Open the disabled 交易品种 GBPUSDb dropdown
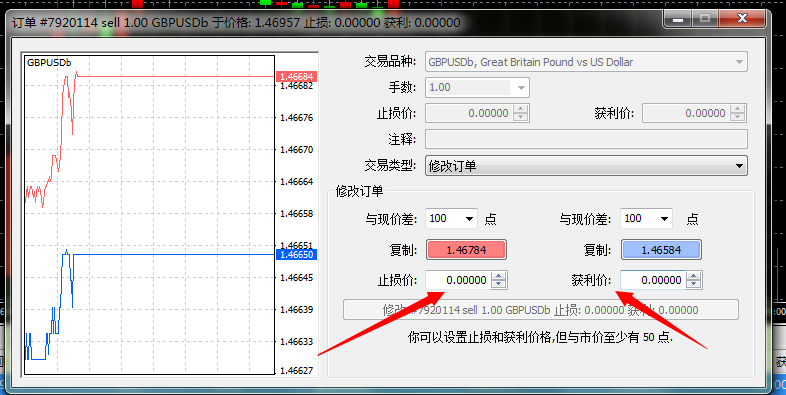 click(586, 62)
